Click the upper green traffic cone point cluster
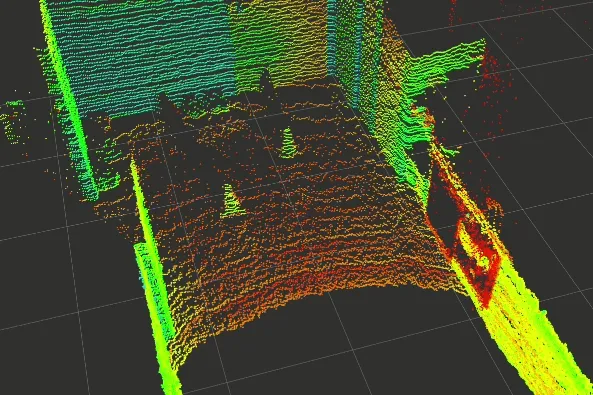Screen dimensions: 593x395 pos(289,143)
